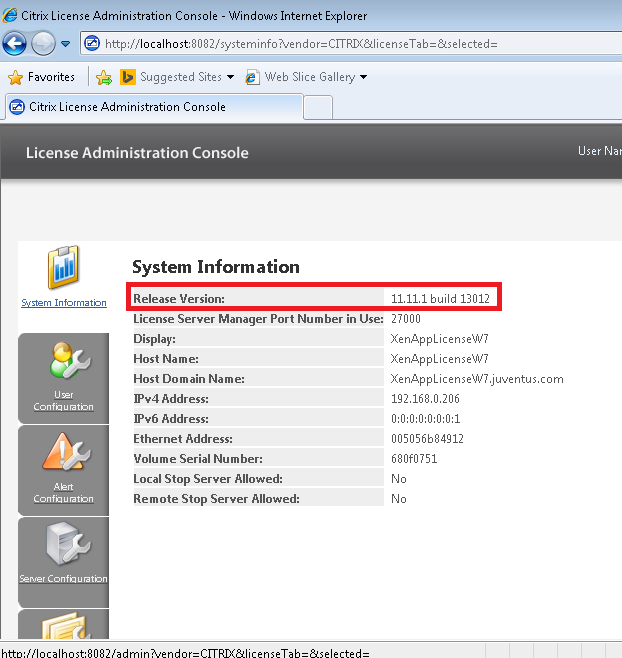
Task: Open the Alert Configuration link
Action: click(63, 493)
